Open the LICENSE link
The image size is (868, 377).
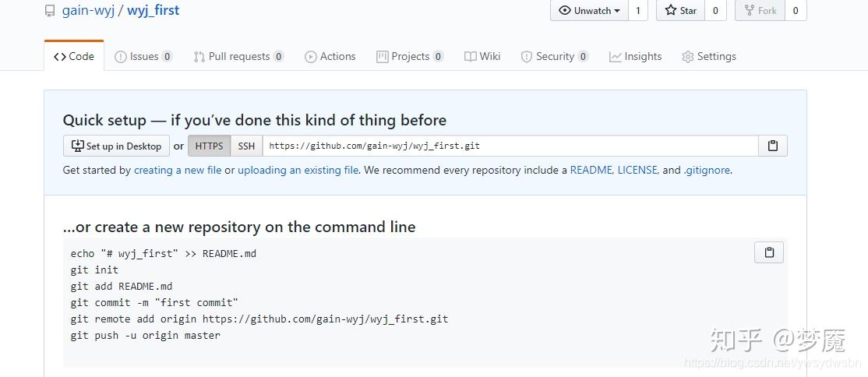637,171
